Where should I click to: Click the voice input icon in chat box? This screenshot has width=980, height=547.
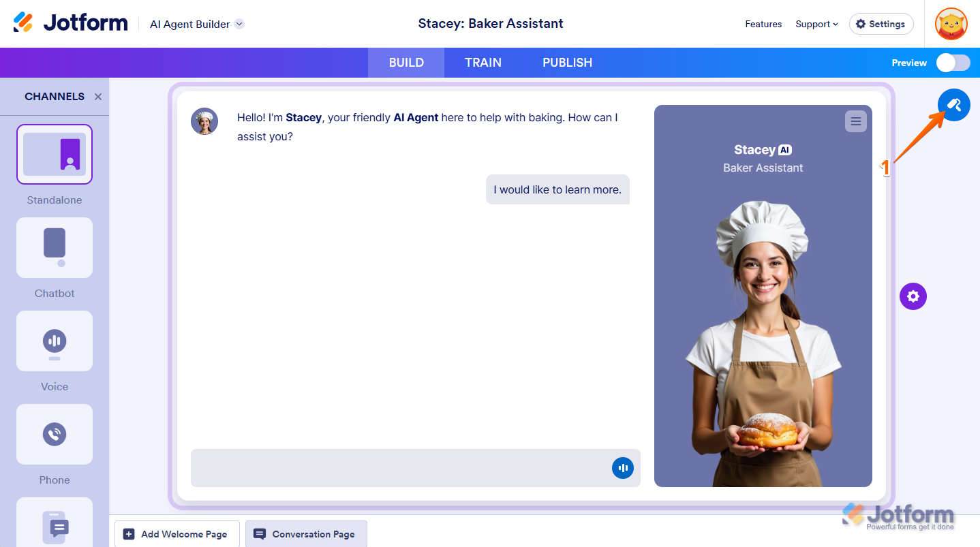pos(623,468)
